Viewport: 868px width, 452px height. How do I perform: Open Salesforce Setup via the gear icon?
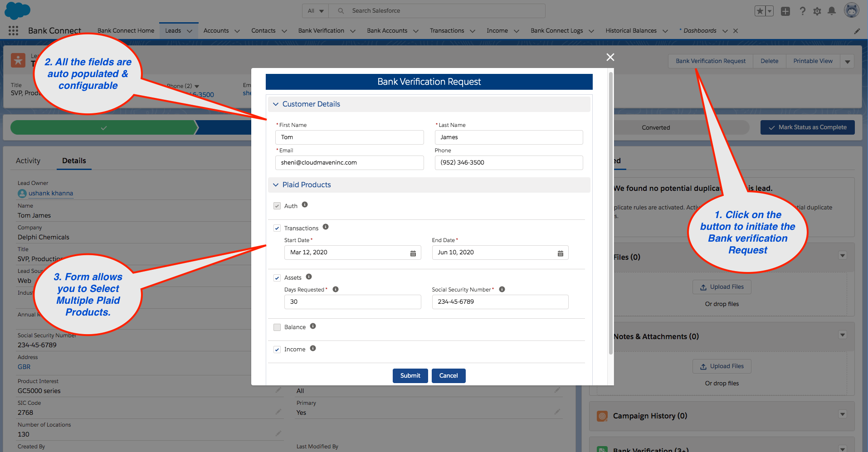click(x=817, y=11)
